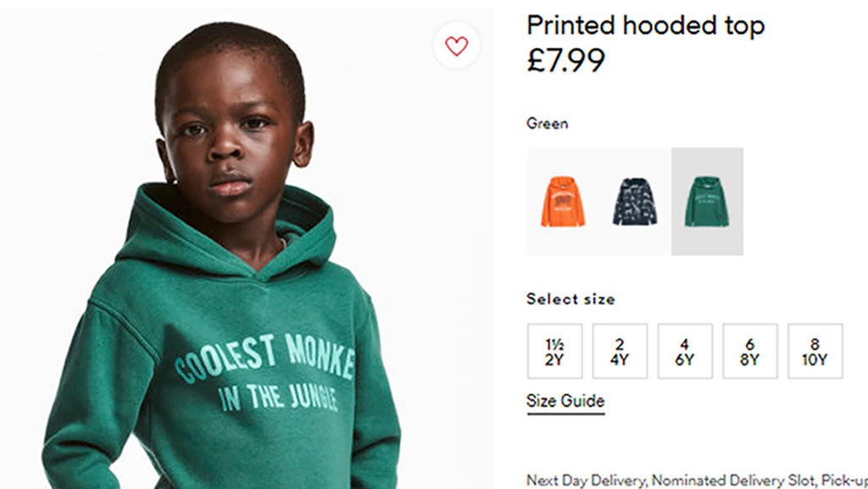Click the 'Green' colour name label
868x489 pixels.
[547, 124]
